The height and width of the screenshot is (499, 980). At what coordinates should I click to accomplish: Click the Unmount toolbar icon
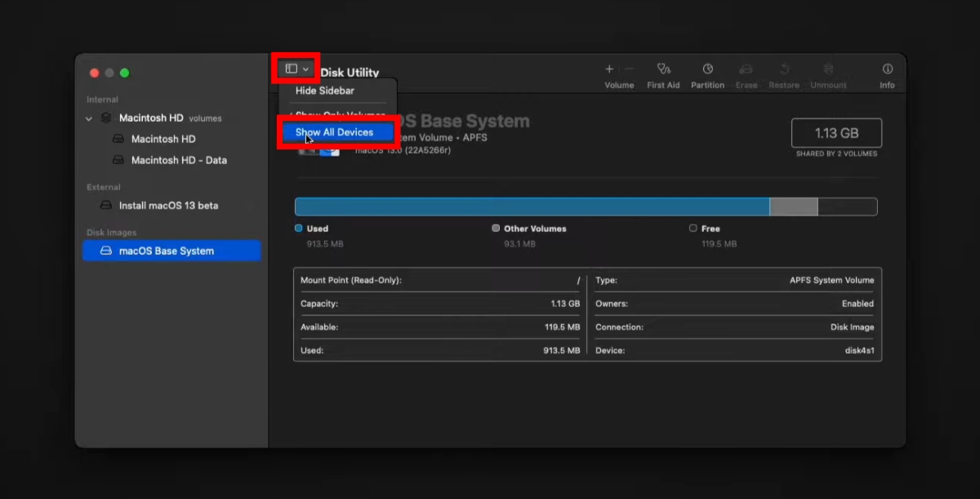point(827,72)
